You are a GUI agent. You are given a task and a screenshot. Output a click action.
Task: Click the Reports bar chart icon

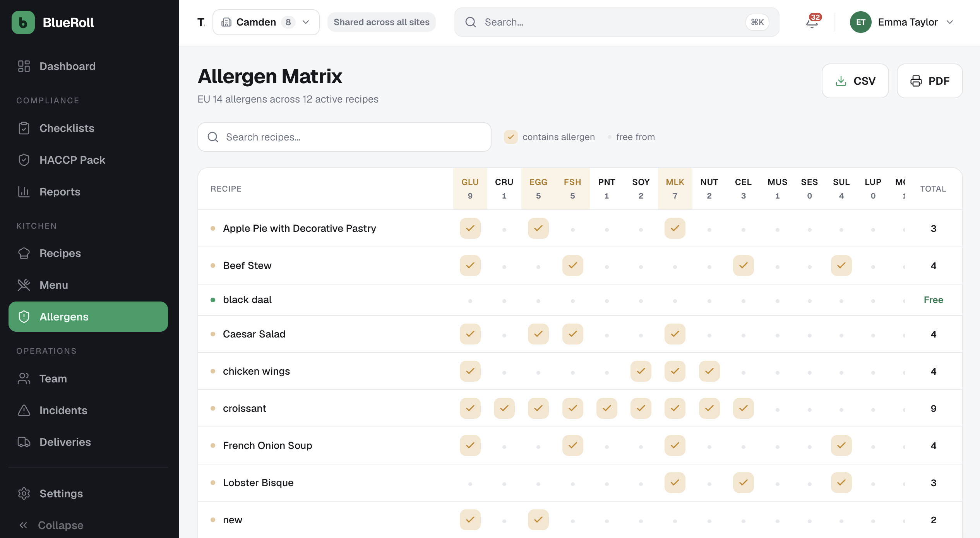(24, 192)
